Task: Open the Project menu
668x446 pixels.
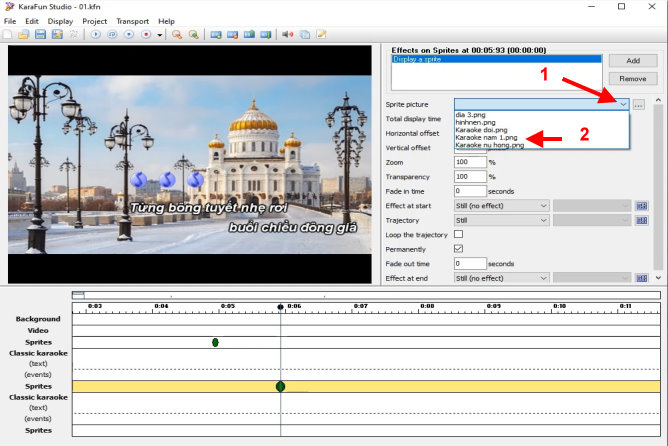Action: pos(95,21)
